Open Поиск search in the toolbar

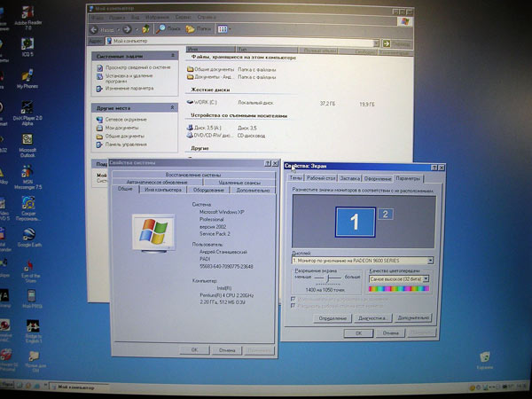[168, 29]
